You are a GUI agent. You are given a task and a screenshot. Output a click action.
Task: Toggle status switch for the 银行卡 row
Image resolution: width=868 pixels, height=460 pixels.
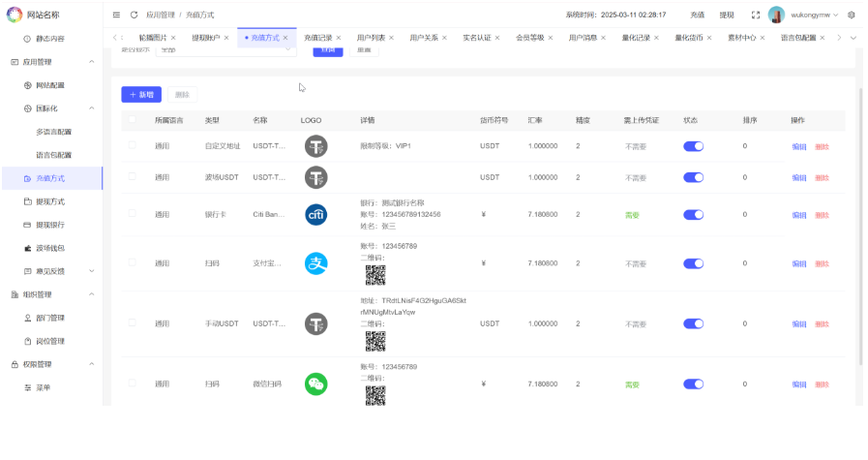click(x=693, y=215)
